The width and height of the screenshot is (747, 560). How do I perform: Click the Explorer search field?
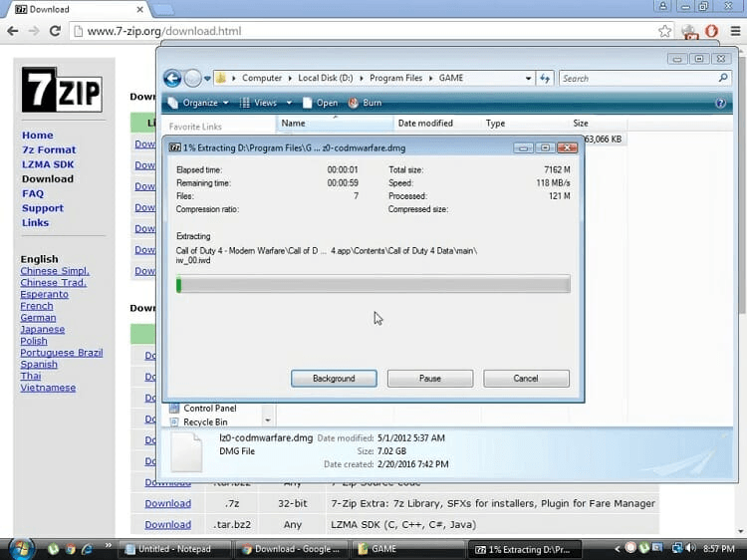(x=637, y=78)
